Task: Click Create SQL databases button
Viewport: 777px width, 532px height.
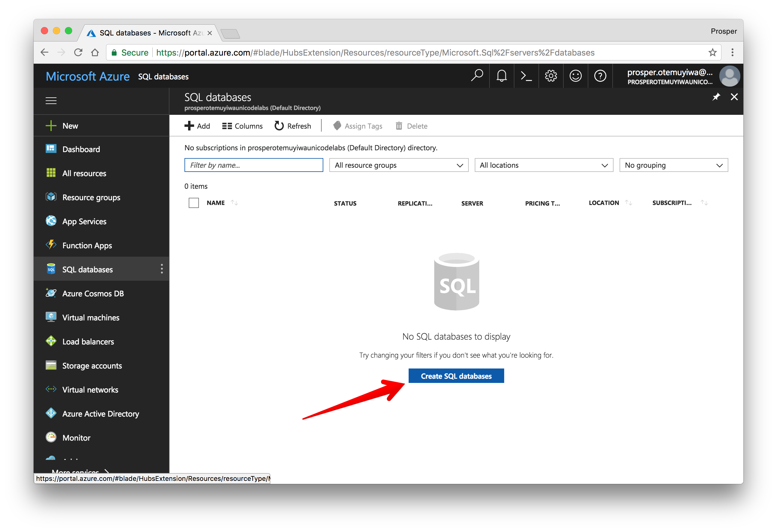Action: pyautogui.click(x=456, y=376)
